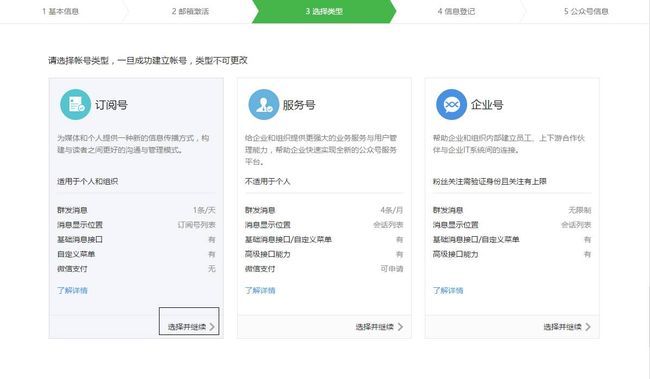Viewport: 650px width, 379px height.
Task: Click the 4条/月 value in 服务号
Action: (392, 210)
